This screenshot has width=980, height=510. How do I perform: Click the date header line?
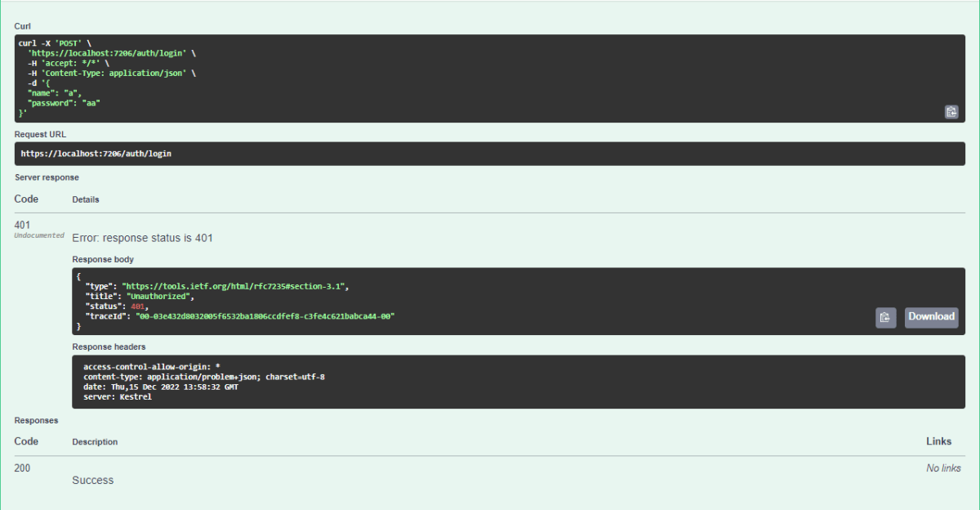[161, 387]
